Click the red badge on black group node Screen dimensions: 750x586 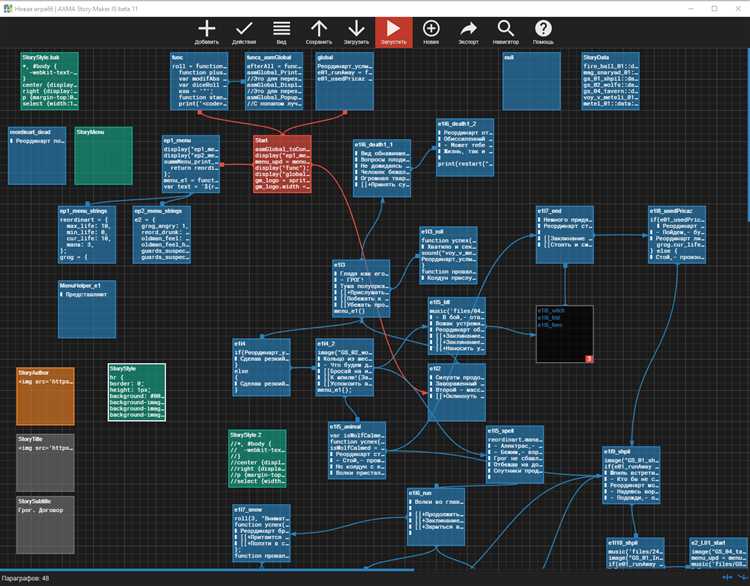pos(589,359)
